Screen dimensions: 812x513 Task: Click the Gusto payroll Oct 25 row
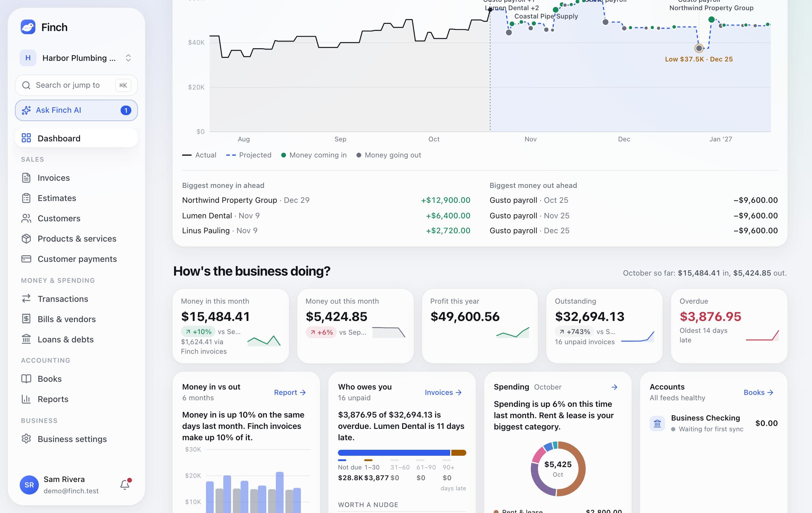click(x=633, y=200)
